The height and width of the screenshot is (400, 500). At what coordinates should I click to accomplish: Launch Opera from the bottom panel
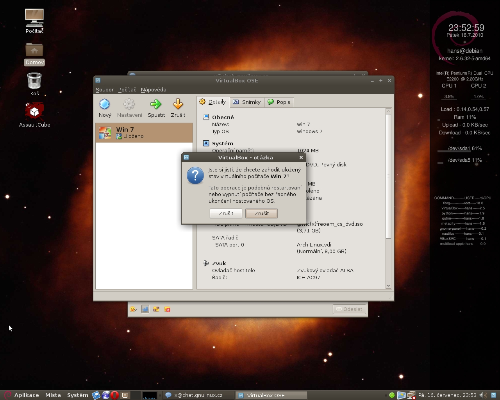click(x=115, y=395)
